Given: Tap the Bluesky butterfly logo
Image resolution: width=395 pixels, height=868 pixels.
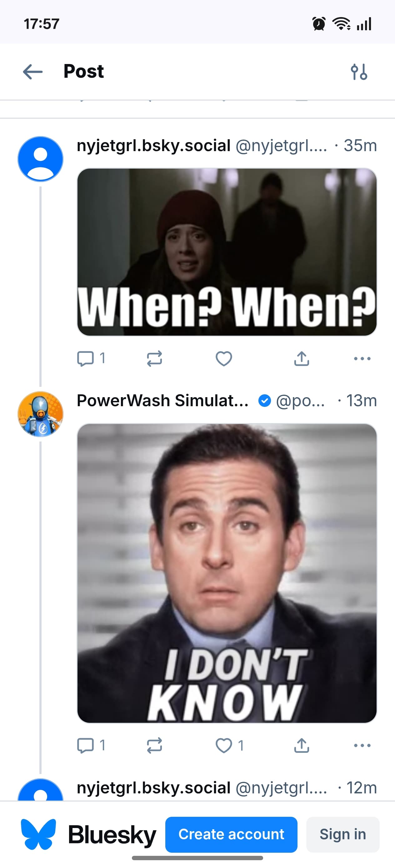Looking at the screenshot, I should tap(38, 834).
